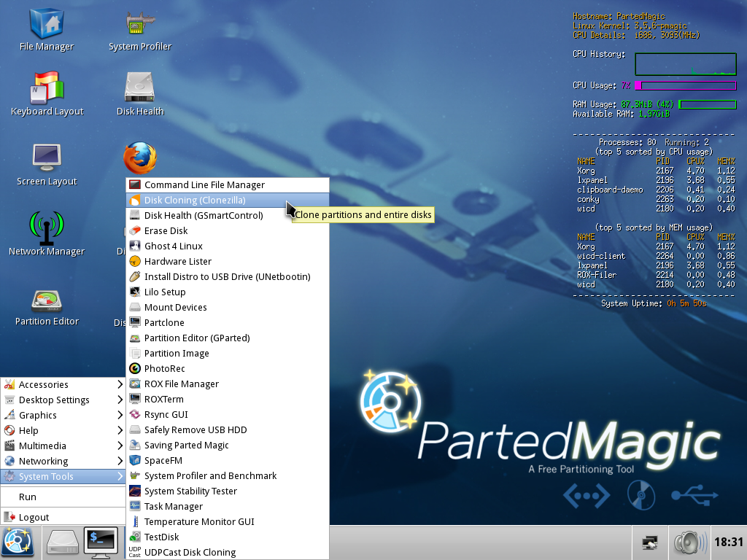Click Run in the start menu

63,497
